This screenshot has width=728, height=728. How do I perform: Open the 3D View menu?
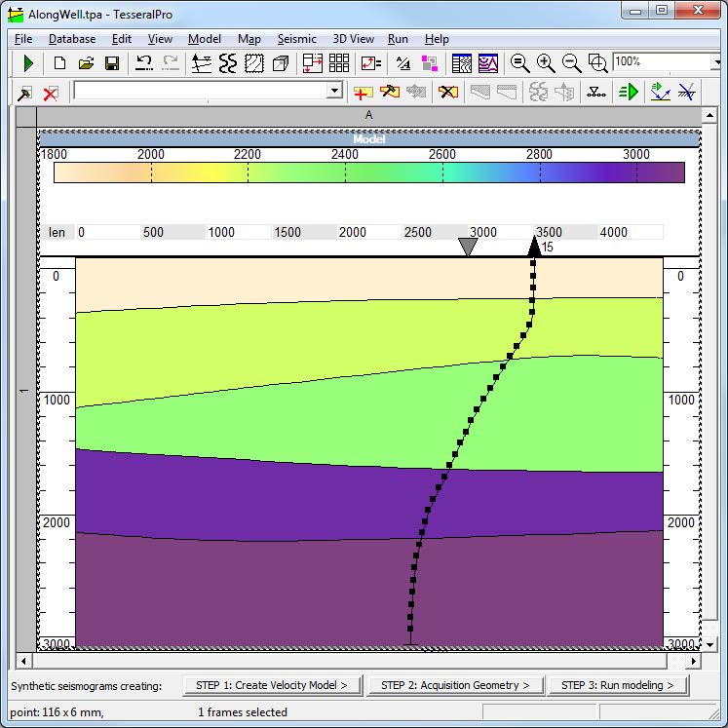tap(353, 39)
